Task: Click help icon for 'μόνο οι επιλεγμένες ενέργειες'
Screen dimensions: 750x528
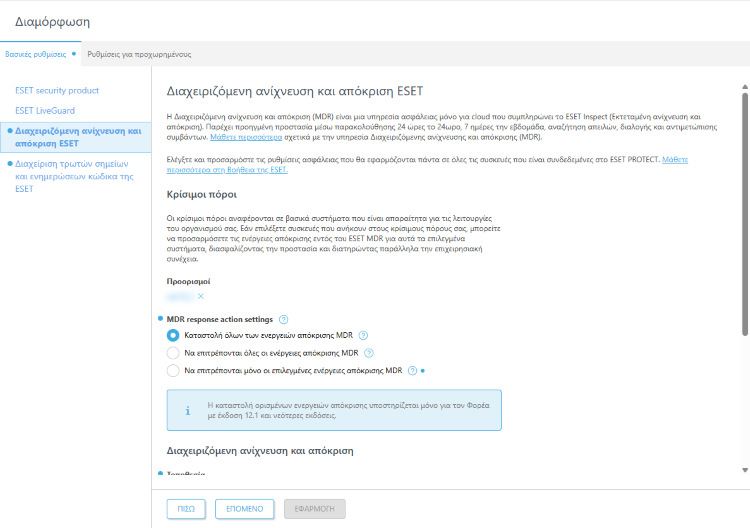Action: pos(412,371)
